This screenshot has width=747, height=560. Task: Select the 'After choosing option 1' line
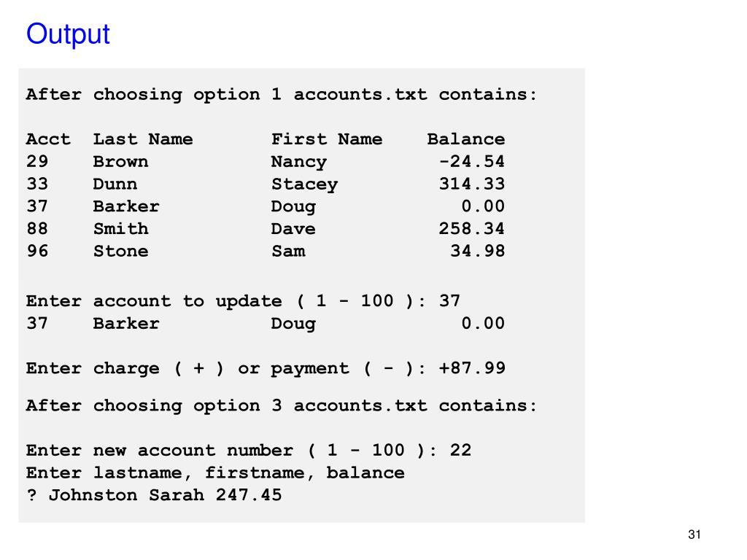tap(282, 94)
